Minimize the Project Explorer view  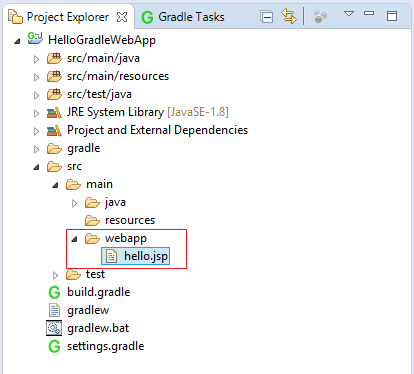coord(369,13)
